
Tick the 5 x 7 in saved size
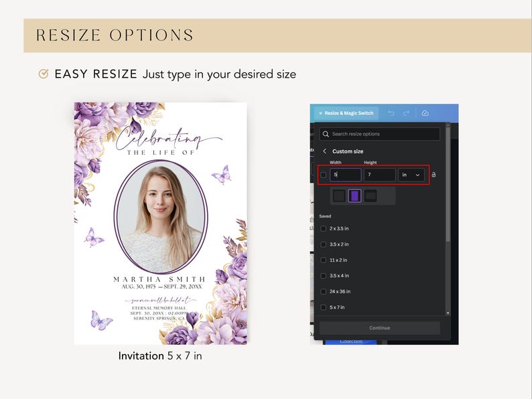tap(324, 307)
